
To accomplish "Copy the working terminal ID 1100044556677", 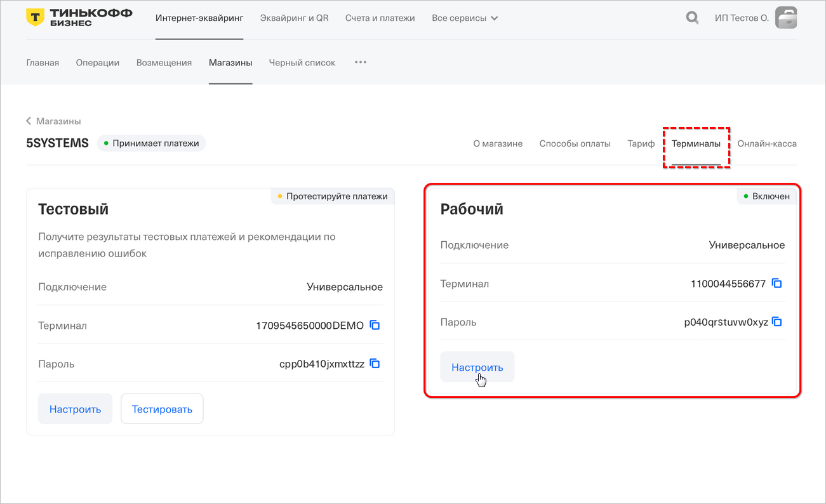I will (x=776, y=283).
